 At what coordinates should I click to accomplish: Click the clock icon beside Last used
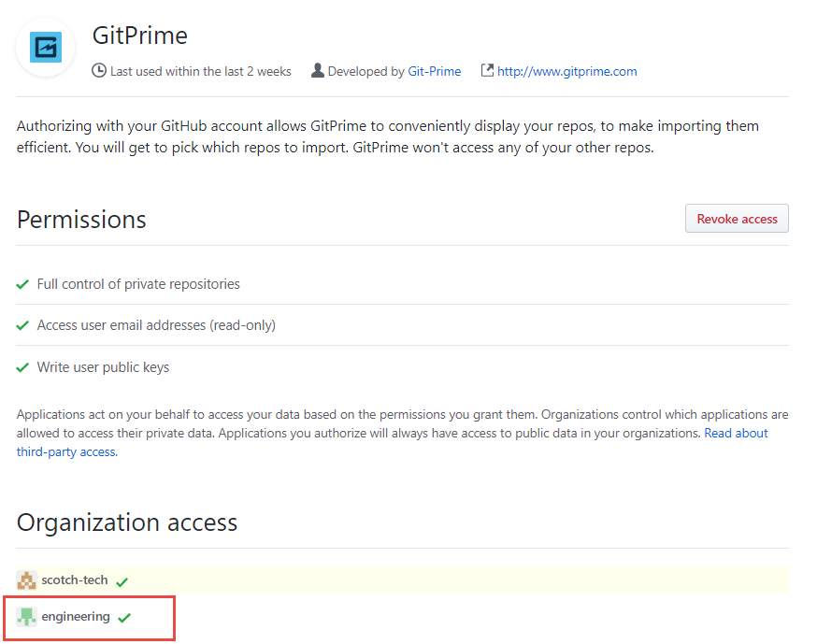point(99,70)
